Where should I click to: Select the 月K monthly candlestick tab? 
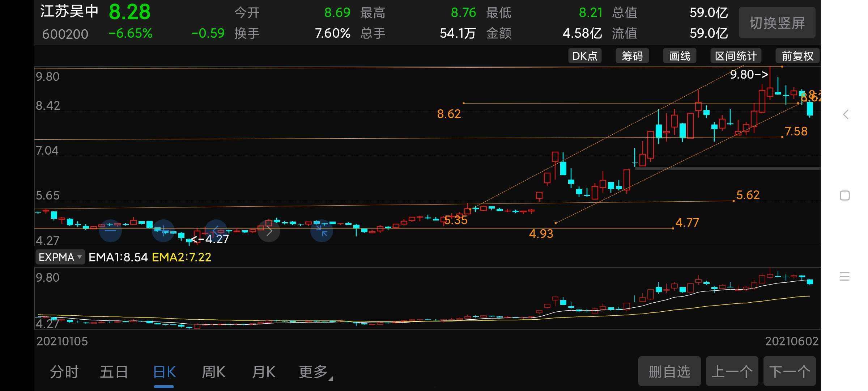tap(264, 372)
